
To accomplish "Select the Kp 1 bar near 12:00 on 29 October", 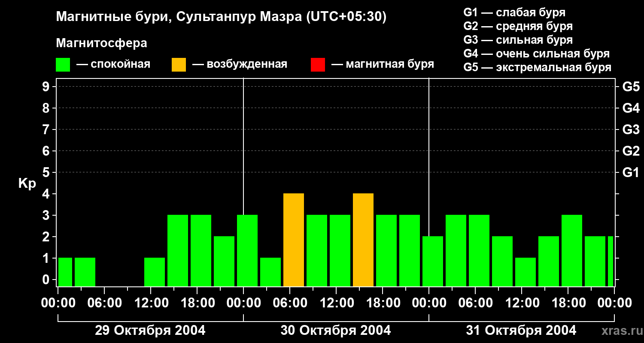I will tap(155, 272).
